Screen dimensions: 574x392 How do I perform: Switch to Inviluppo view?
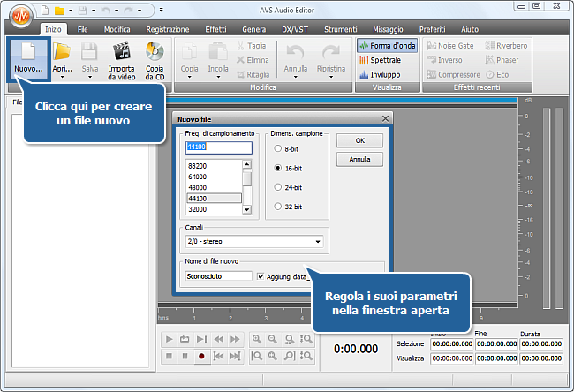(387, 75)
